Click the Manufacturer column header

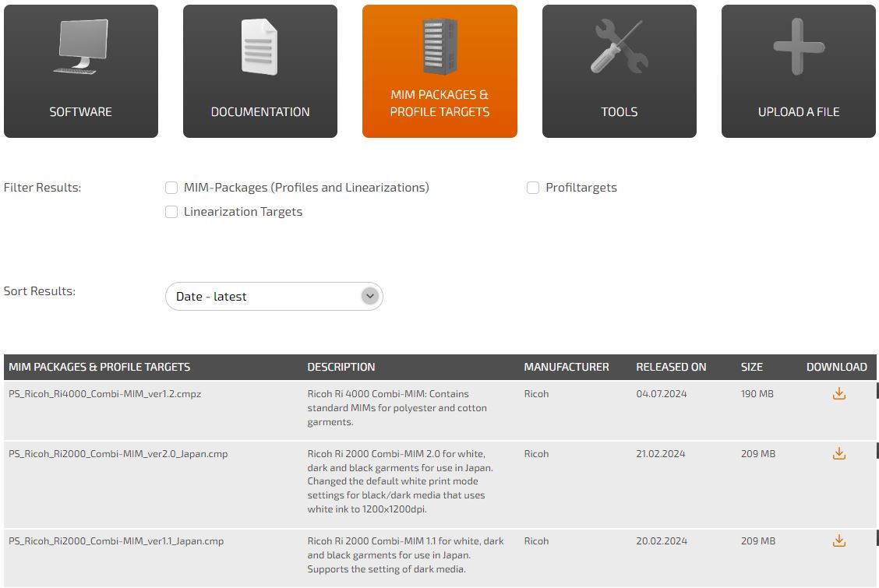pyautogui.click(x=567, y=368)
